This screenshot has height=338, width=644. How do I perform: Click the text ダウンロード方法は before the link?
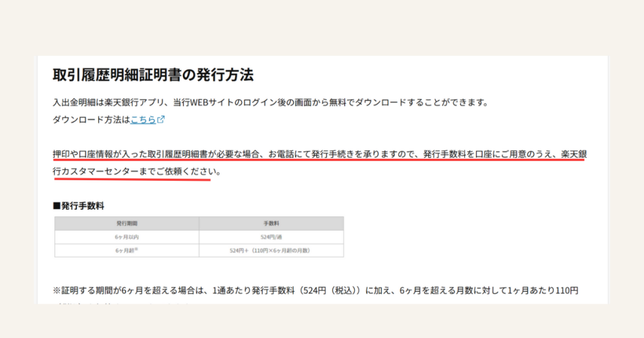(91, 119)
